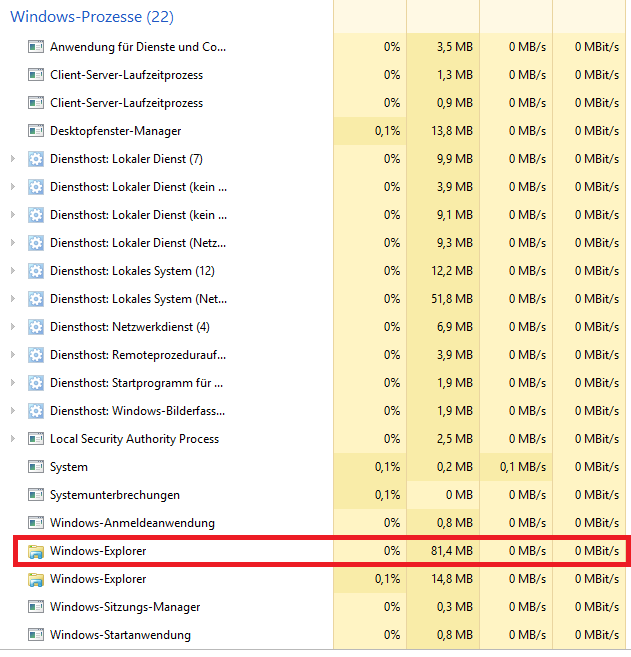Expand Diensthost: Netzwerkdienst (4) group
This screenshot has width=631, height=657.
point(13,327)
